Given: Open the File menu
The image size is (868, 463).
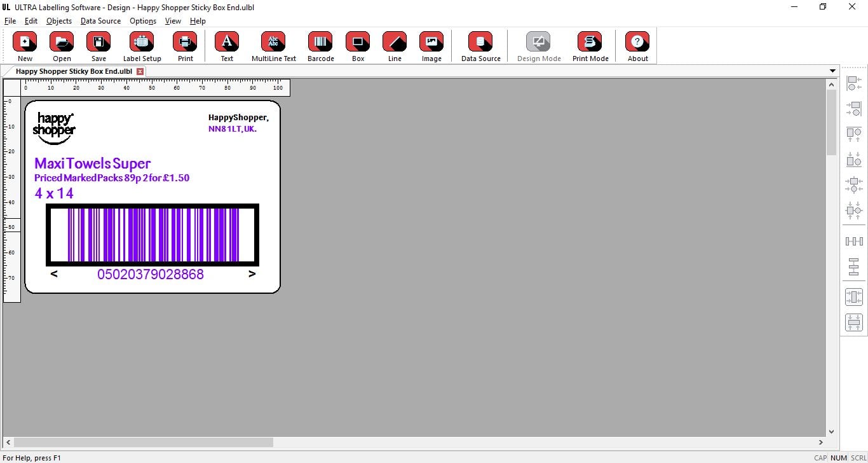Looking at the screenshot, I should tap(10, 20).
